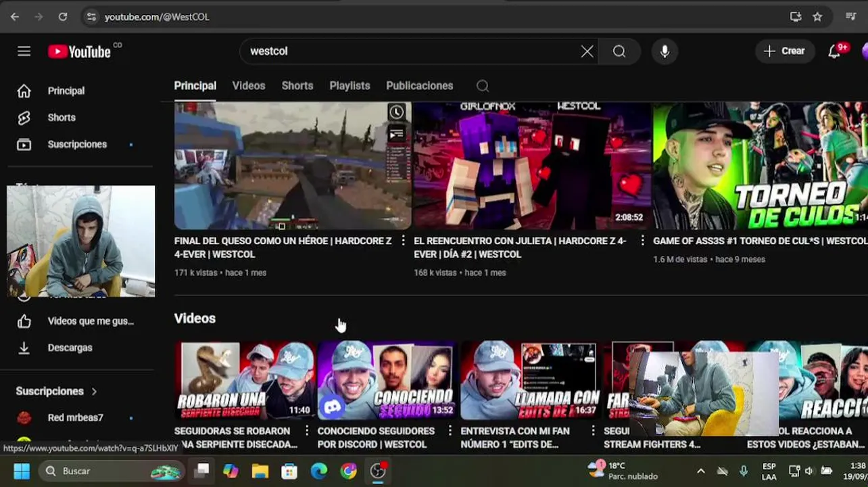Open Shorts in the sidebar
This screenshot has height=487, width=868.
tap(62, 118)
